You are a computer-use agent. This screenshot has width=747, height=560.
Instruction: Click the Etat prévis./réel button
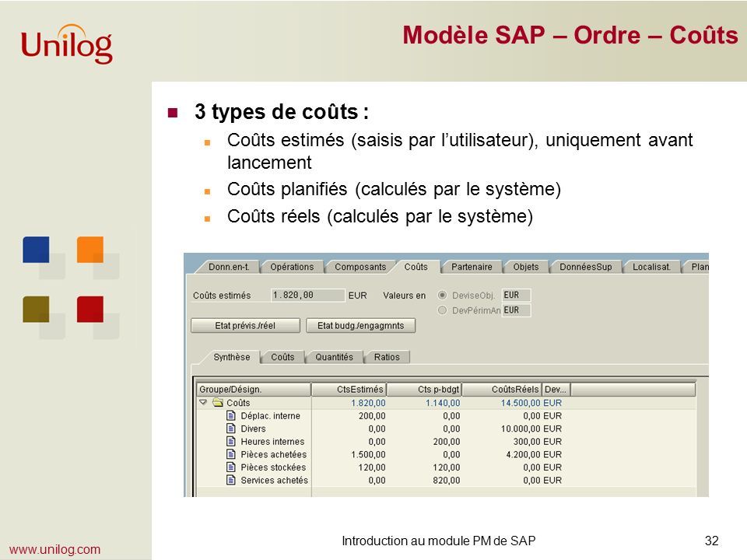[x=245, y=326]
